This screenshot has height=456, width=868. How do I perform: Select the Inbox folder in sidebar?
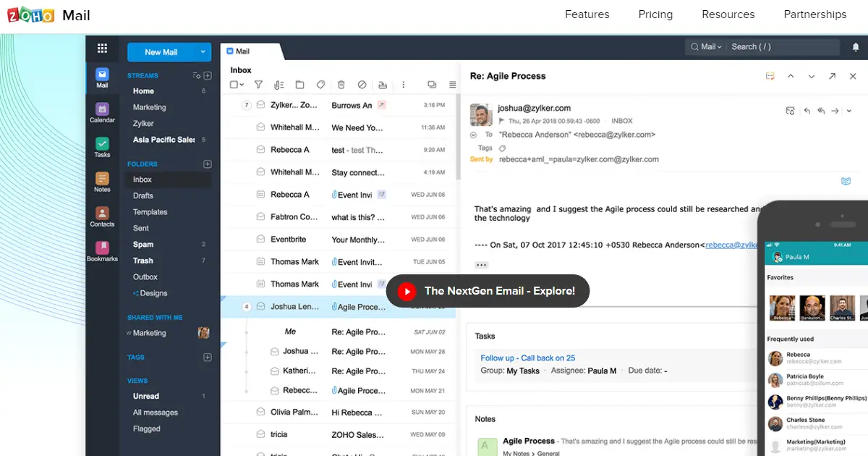click(169, 180)
